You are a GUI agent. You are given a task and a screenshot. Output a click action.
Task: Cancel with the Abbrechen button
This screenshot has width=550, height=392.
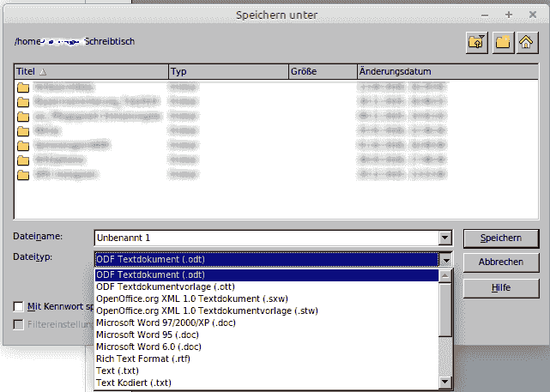coord(494,262)
